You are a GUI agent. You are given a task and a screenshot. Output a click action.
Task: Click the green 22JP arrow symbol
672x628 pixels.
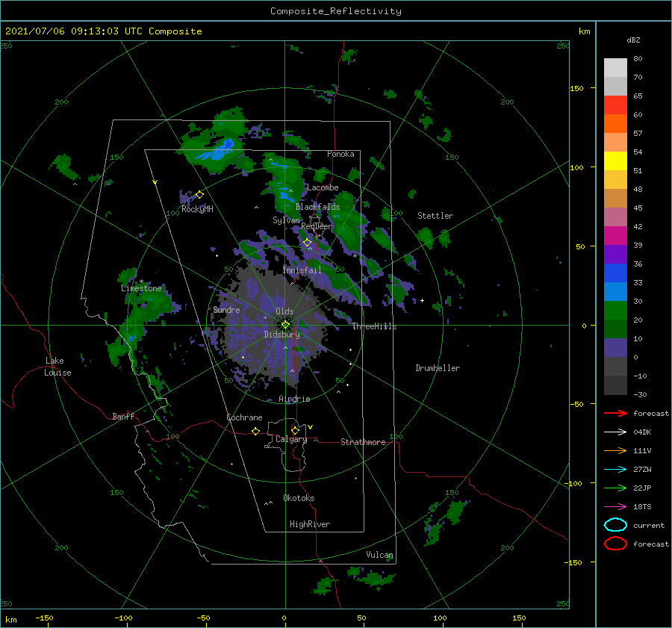(615, 488)
